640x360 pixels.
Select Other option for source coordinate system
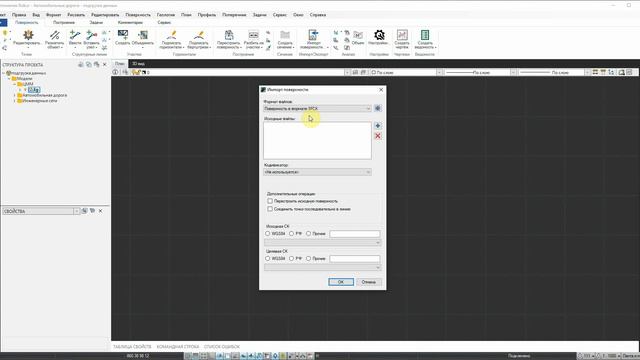309,233
